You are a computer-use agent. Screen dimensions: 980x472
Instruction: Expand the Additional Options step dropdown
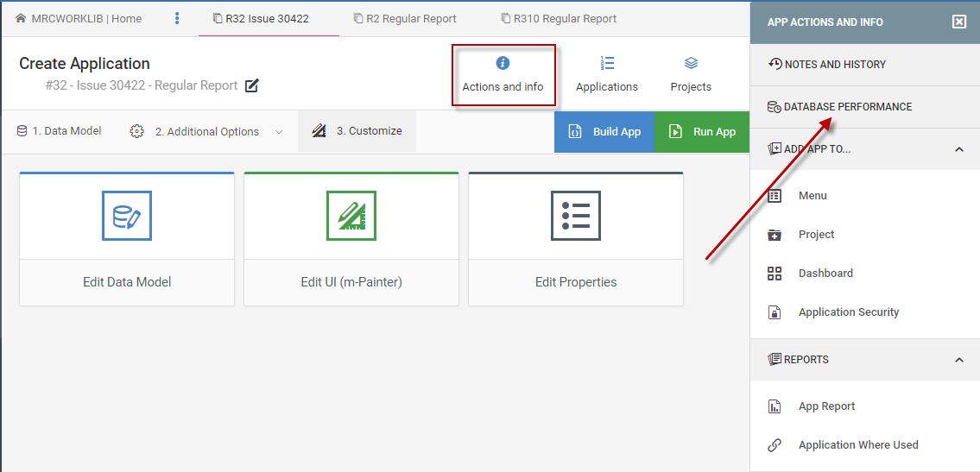pyautogui.click(x=279, y=132)
